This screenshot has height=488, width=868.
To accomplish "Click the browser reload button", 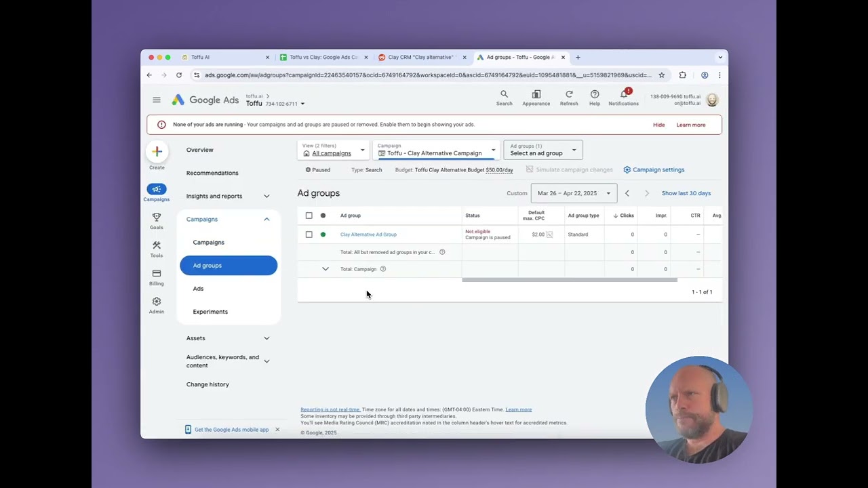I will point(179,75).
